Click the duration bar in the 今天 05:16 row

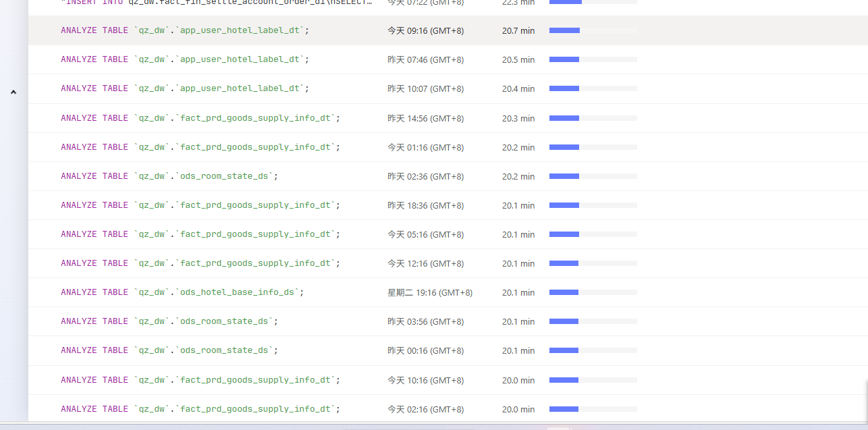tap(593, 234)
